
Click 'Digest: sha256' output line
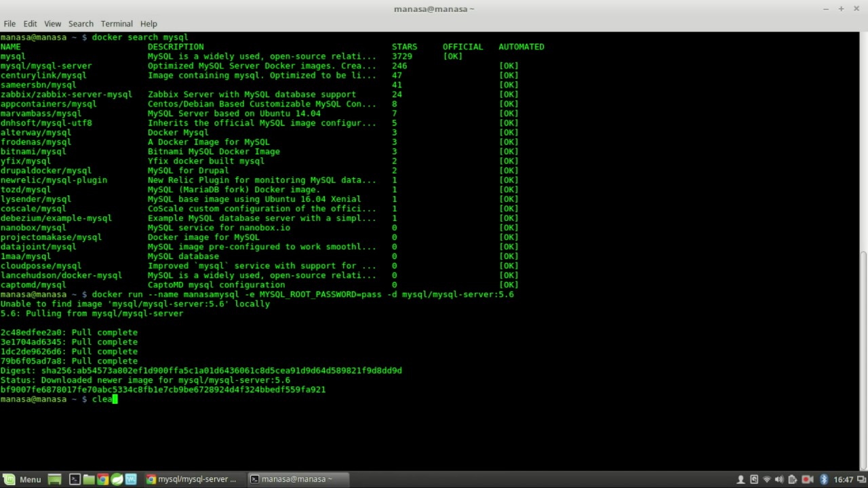click(x=201, y=371)
